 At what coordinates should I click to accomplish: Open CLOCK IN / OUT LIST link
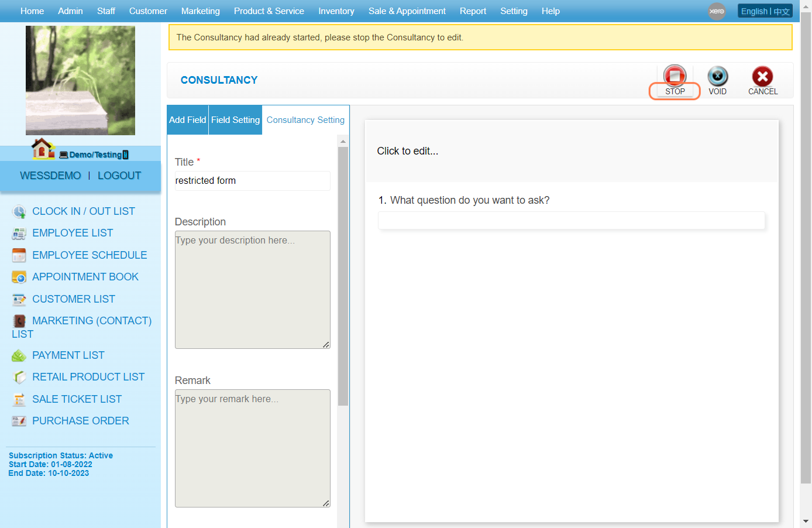pos(84,211)
